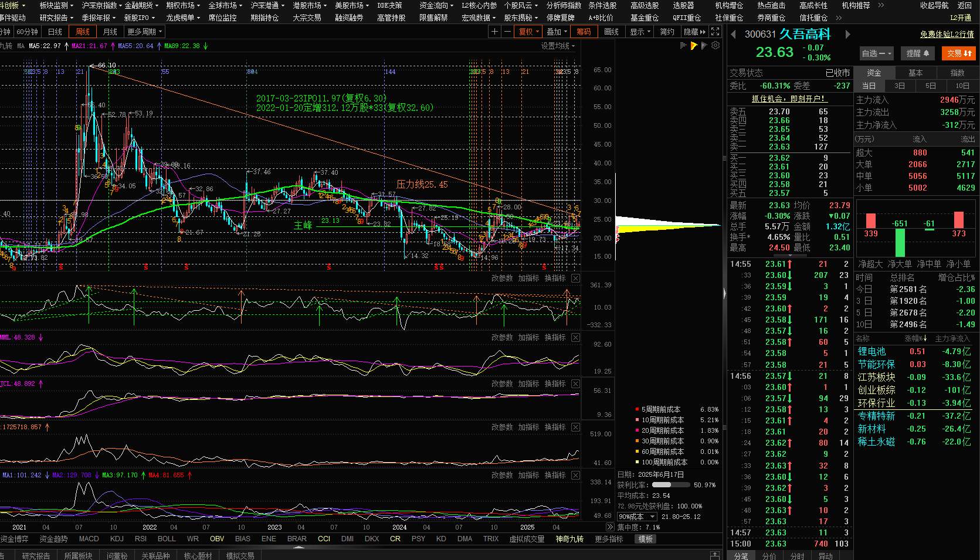
Task: Click 抓住机会，即刻开户 link
Action: click(789, 99)
